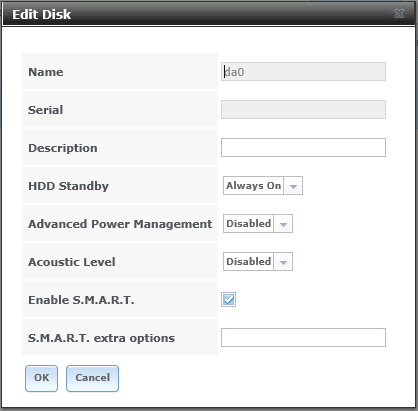Screen dimensions: 418x411
Task: Click the Name row label
Action: click(x=46, y=72)
